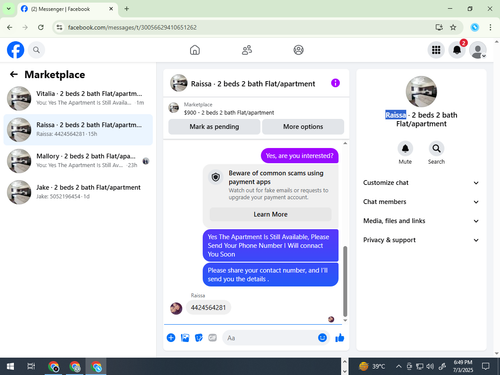The image size is (500, 375).
Task: Open the Mallory conversation
Action: [x=78, y=161]
